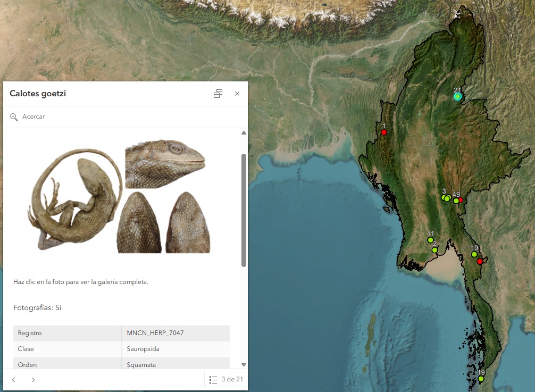Close the Calotes goetzi popup
Screen dimensions: 535x392
point(237,94)
